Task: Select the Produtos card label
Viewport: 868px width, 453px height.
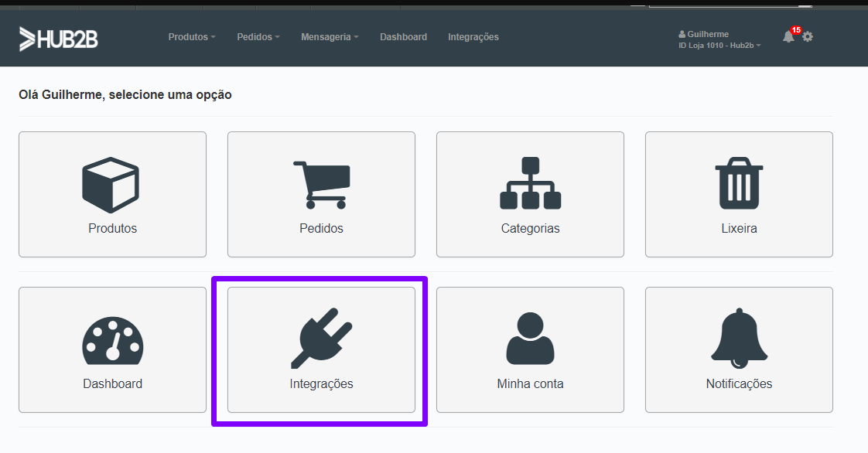Action: 112,229
